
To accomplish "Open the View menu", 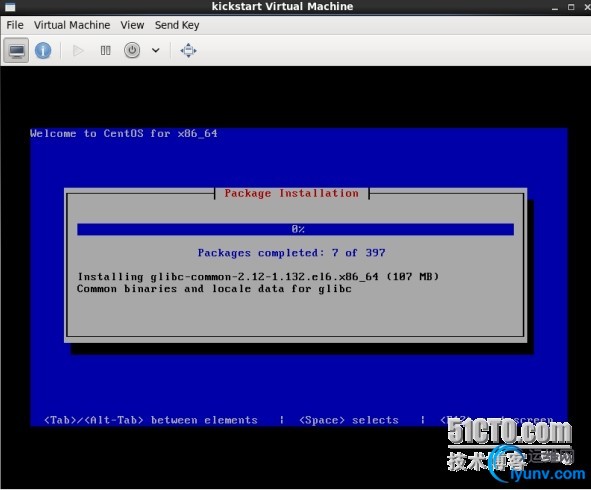I will (132, 25).
